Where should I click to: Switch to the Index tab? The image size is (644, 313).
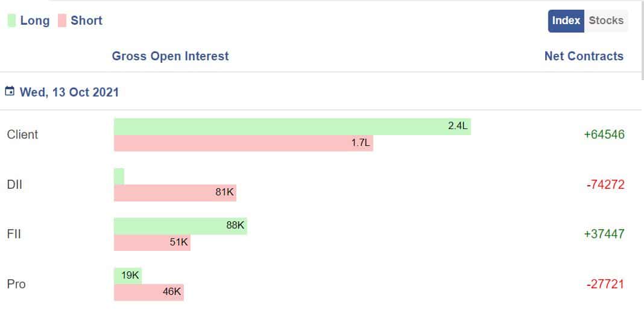coord(566,21)
